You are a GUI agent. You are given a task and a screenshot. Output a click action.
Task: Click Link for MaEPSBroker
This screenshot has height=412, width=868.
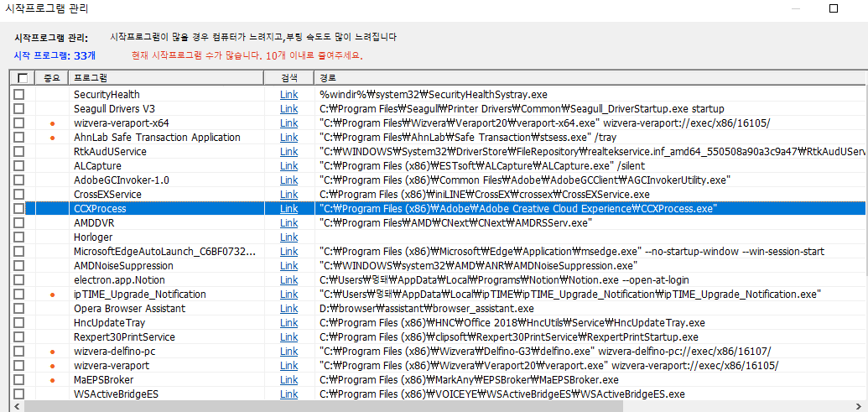pyautogui.click(x=289, y=380)
